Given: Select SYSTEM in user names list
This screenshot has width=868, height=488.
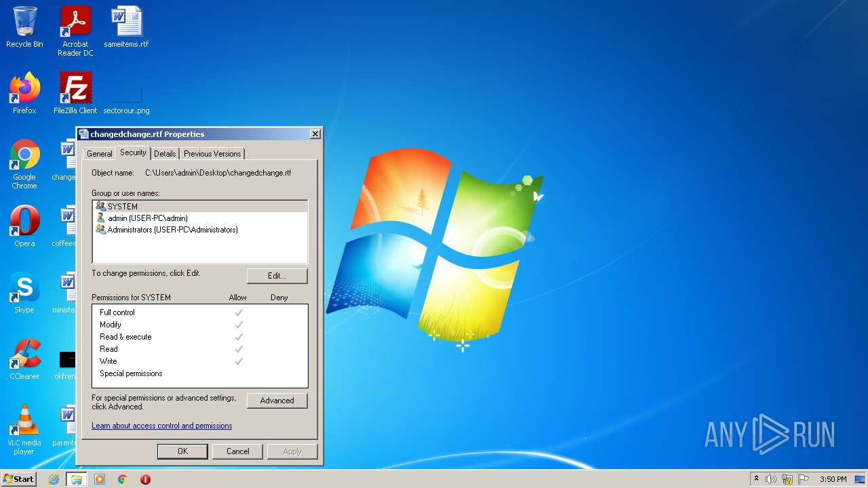Looking at the screenshot, I should [x=200, y=207].
